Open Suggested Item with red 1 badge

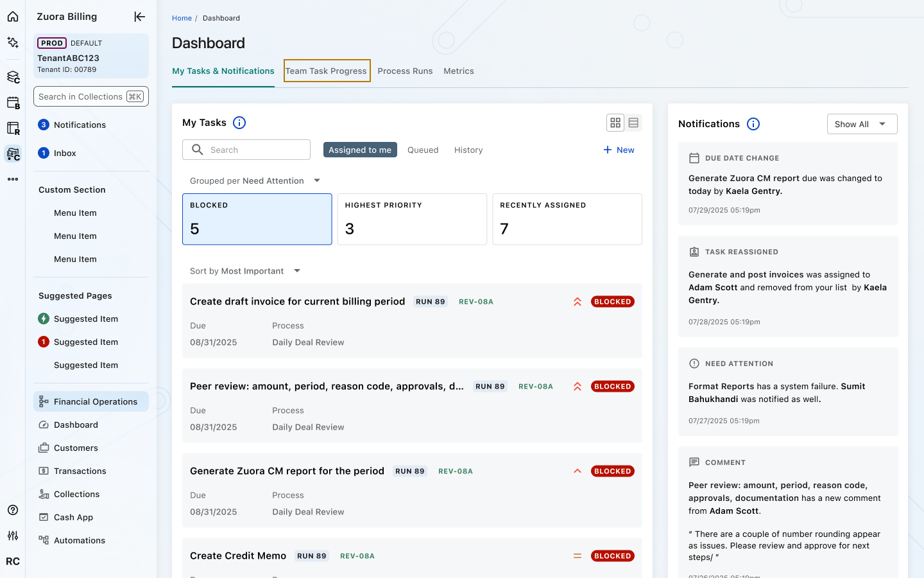[x=91, y=342]
